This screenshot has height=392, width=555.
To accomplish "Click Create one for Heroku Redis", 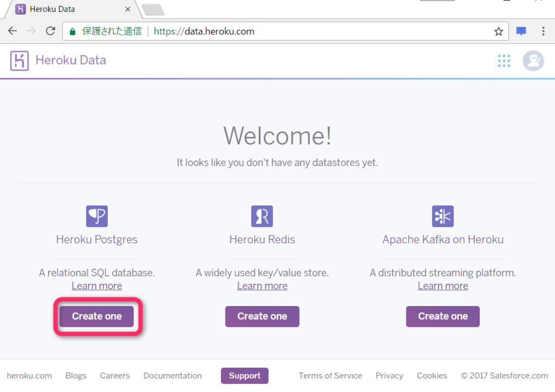I will point(262,316).
